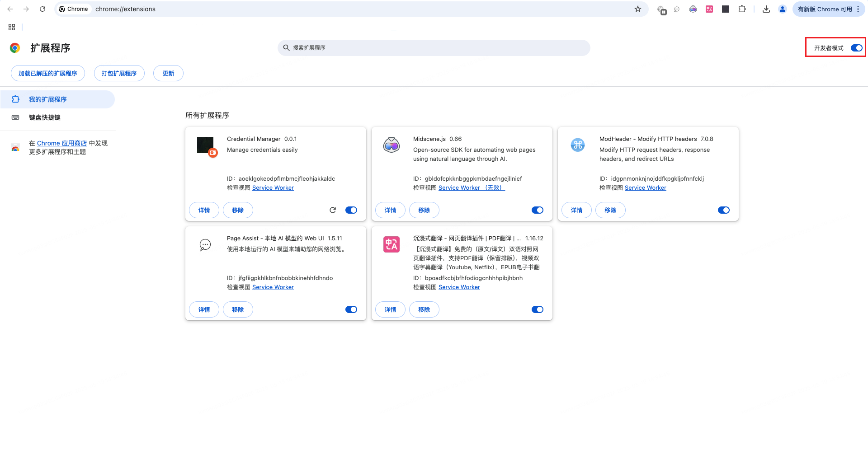Go back with the browser back arrow
The width and height of the screenshot is (868, 468).
[x=10, y=9]
